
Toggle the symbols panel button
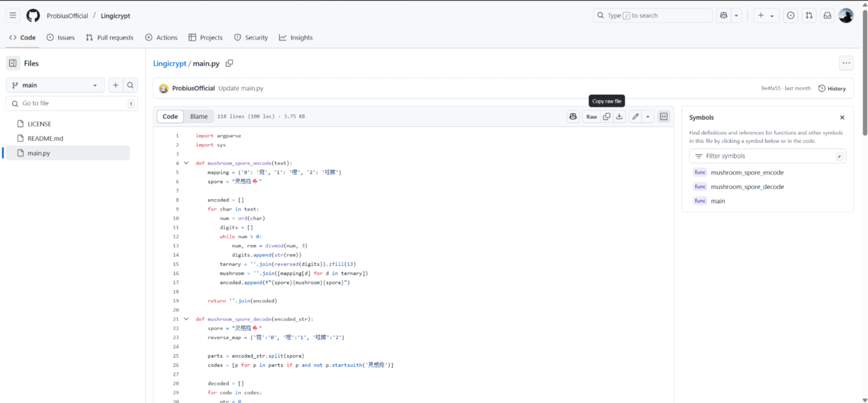pos(664,116)
